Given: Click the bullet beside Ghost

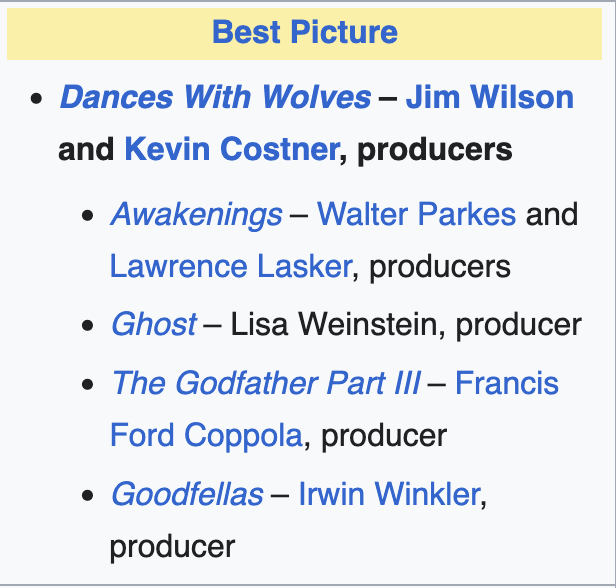Looking at the screenshot, I should [x=89, y=326].
